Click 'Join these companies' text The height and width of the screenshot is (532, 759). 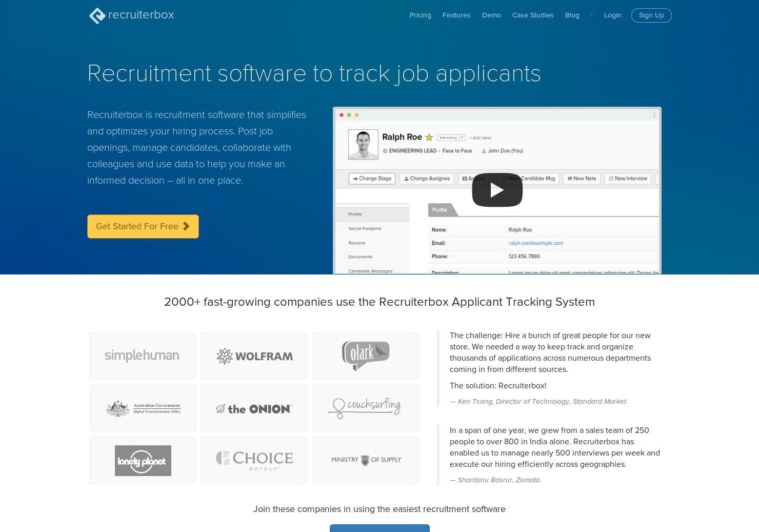click(x=379, y=509)
